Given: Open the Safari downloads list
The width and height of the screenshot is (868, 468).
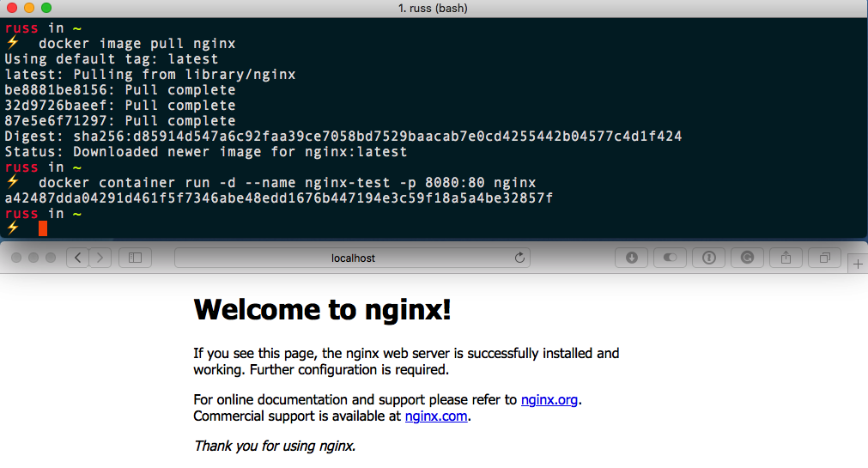Looking at the screenshot, I should tap(632, 258).
